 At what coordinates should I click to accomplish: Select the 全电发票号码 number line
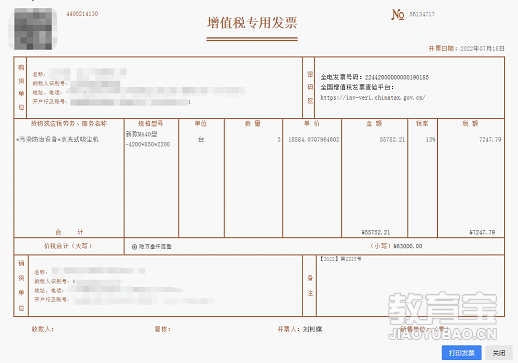pyautogui.click(x=375, y=77)
